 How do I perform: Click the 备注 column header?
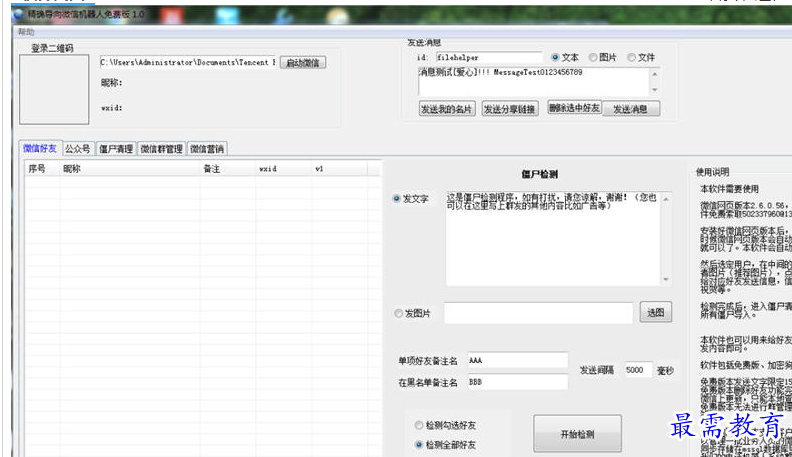[227, 169]
